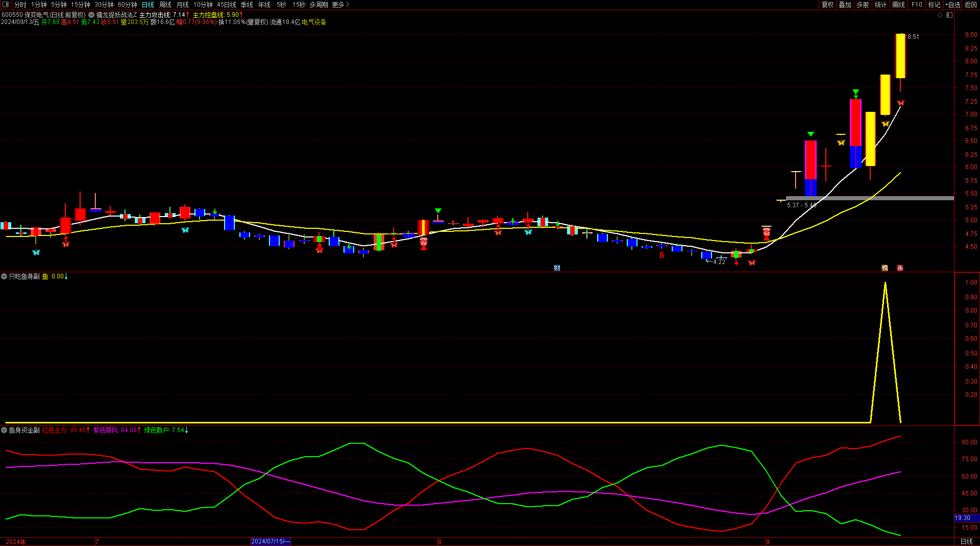Screen dimensions: 980x546
Task: Expand 只吃鱼身副 indicator dropdown arrow
Action: point(4,276)
